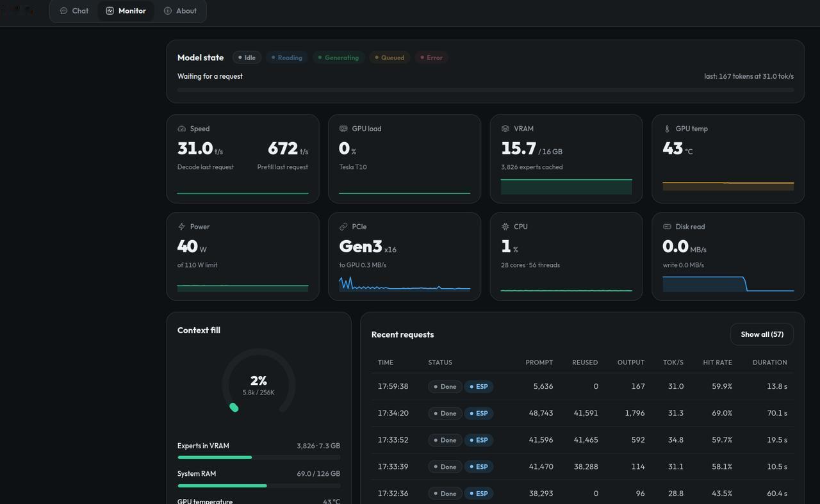This screenshot has width=820, height=504.
Task: Click the 48,743 prompt value
Action: pos(541,414)
